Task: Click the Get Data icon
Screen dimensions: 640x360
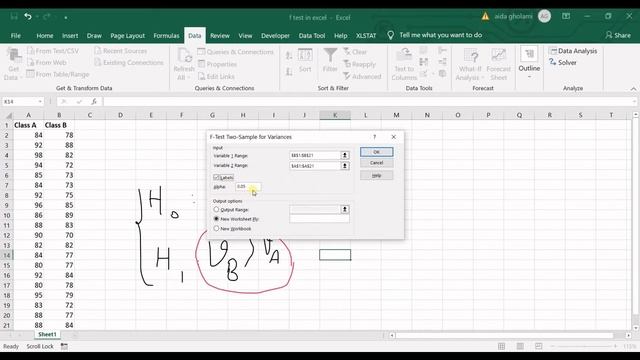Action: point(14,56)
